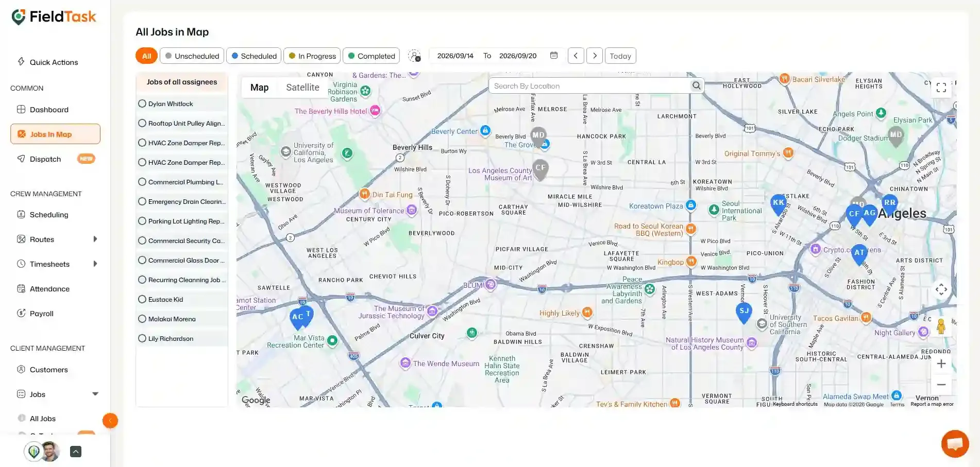Select Jobs In Map sidebar item
980x467 pixels.
pos(55,134)
